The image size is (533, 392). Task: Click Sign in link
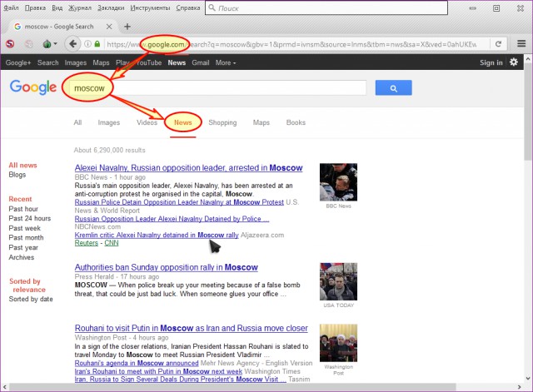pyautogui.click(x=491, y=62)
